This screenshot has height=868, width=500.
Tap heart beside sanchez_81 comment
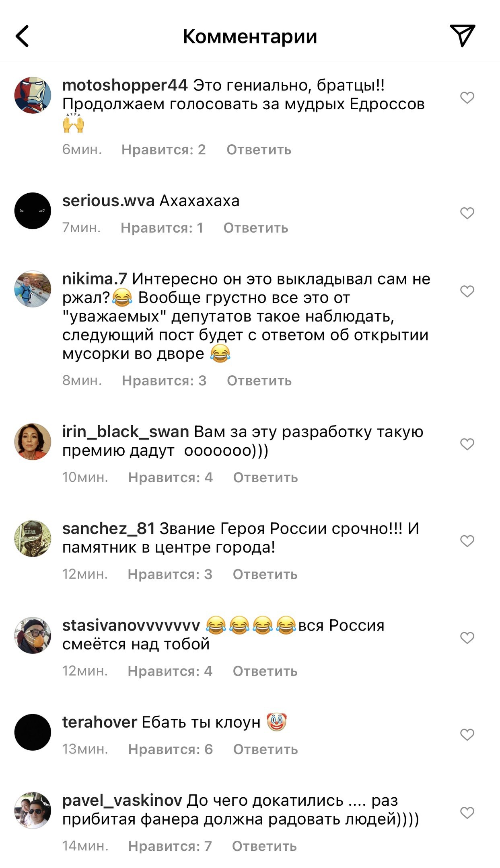[x=467, y=541]
